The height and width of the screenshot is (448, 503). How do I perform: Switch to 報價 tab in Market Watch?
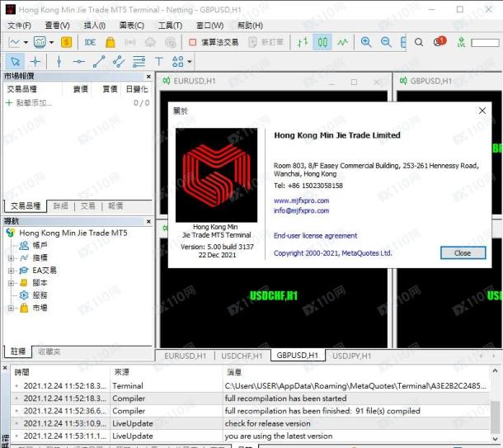click(x=115, y=205)
